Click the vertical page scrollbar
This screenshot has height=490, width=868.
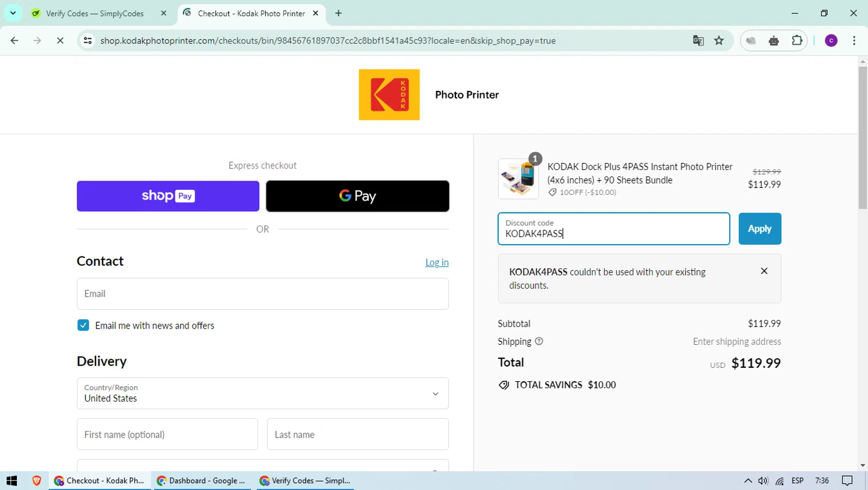coord(863,138)
